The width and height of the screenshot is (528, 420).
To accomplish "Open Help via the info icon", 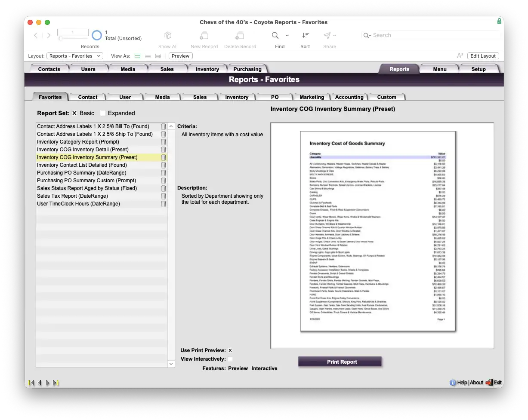I will click(453, 383).
